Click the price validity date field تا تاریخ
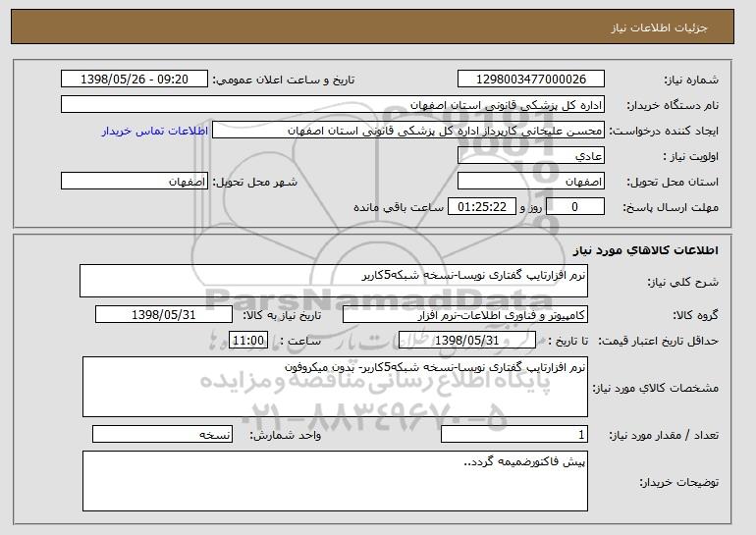Image resolution: width=756 pixels, height=535 pixels. pos(467,341)
